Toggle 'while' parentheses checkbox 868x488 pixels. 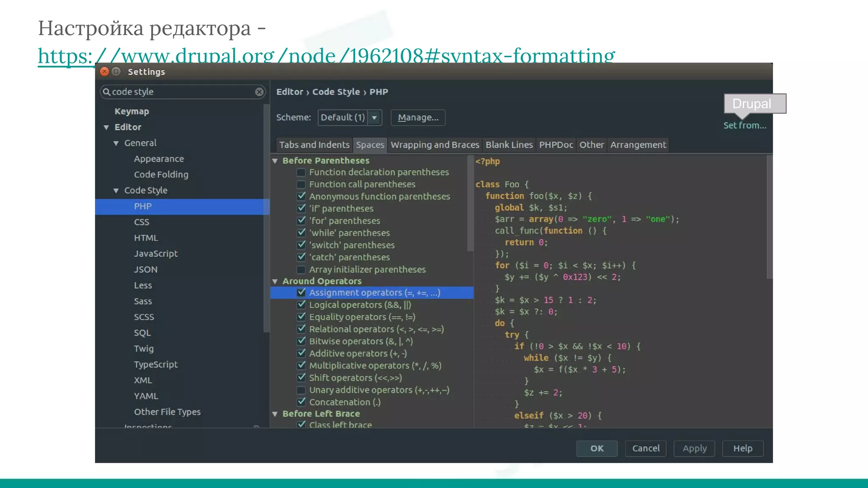tap(301, 233)
